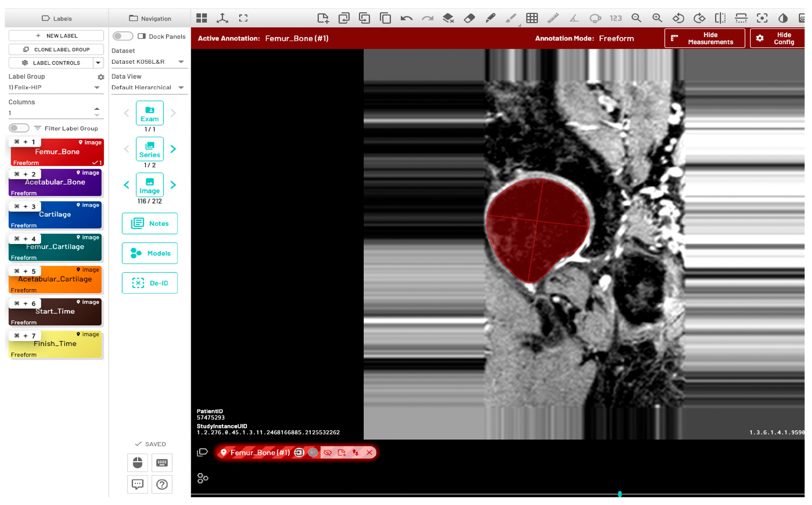This screenshot has height=505, width=812.
Task: Click the flip horizontal icon
Action: click(x=720, y=18)
